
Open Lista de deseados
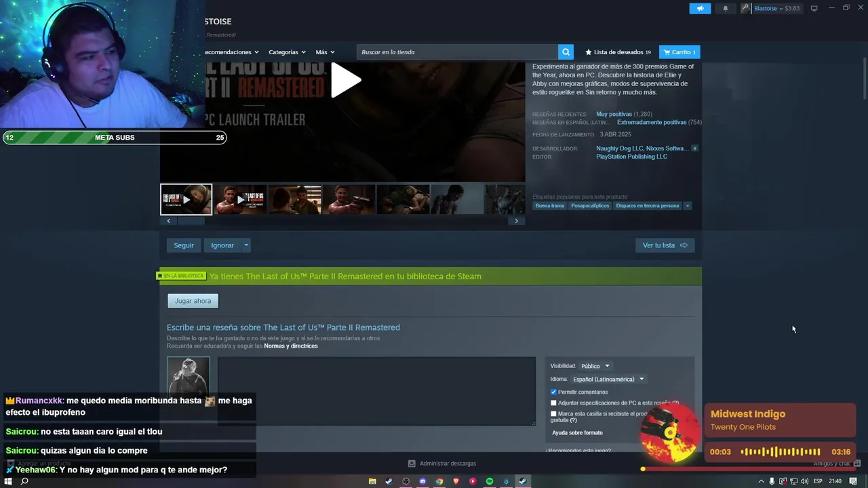tap(618, 52)
